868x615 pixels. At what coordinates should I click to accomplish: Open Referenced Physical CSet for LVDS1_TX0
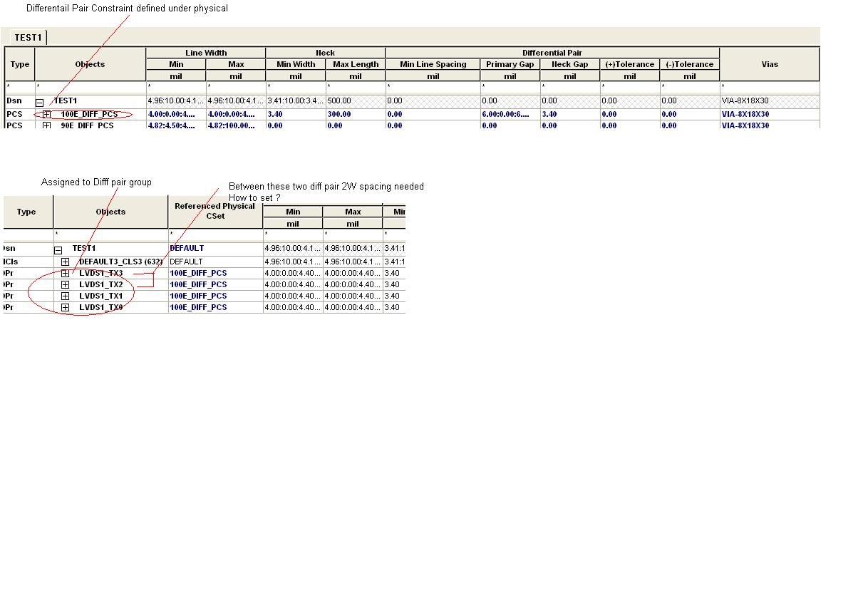pyautogui.click(x=215, y=307)
